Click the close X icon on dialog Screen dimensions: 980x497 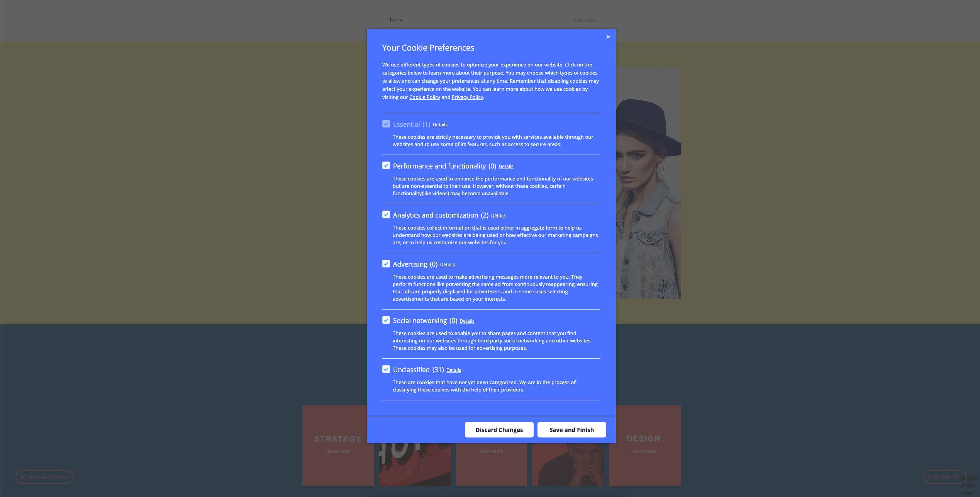click(608, 37)
